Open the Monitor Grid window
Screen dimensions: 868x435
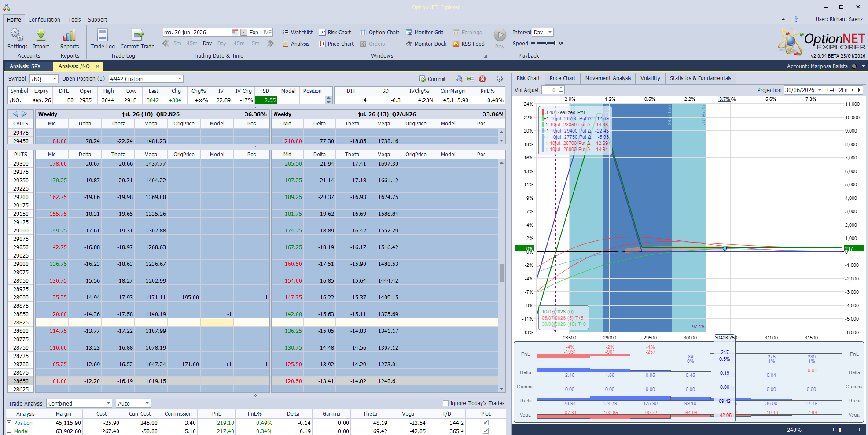424,32
